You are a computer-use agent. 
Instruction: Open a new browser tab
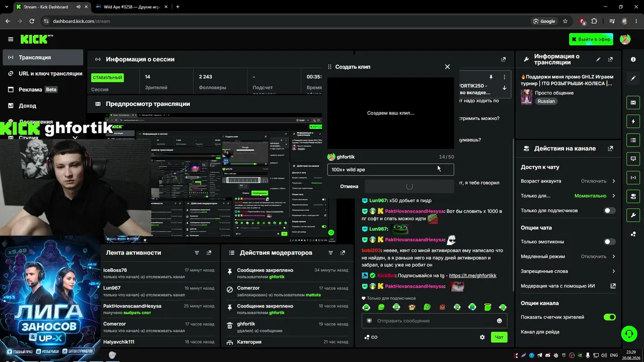pos(178,7)
